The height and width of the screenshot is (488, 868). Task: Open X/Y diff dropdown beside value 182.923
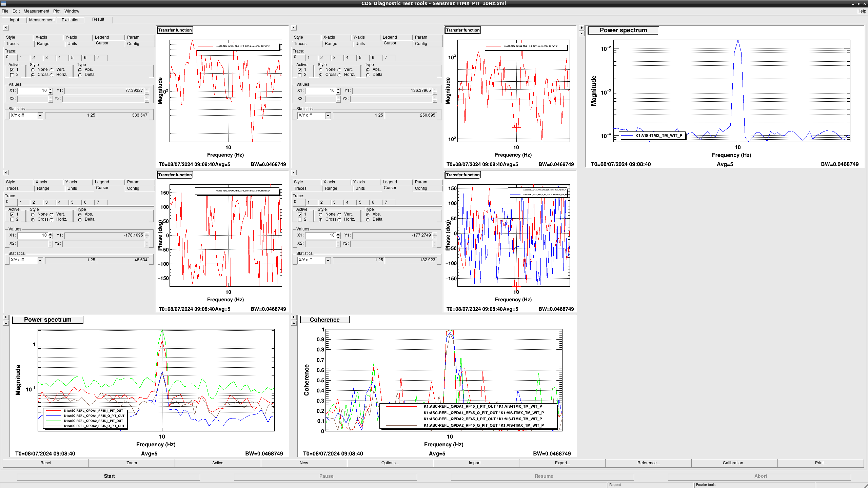click(x=328, y=260)
